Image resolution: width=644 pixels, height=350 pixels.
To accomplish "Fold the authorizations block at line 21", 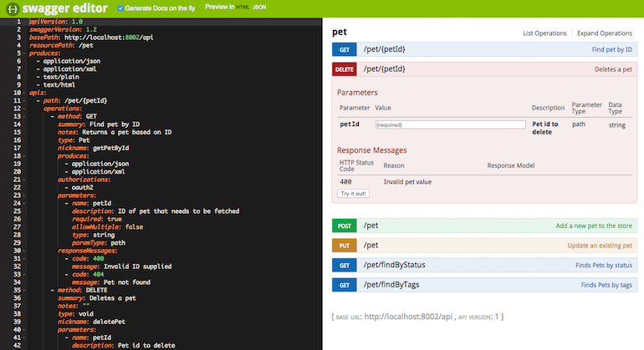I will pos(24,180).
